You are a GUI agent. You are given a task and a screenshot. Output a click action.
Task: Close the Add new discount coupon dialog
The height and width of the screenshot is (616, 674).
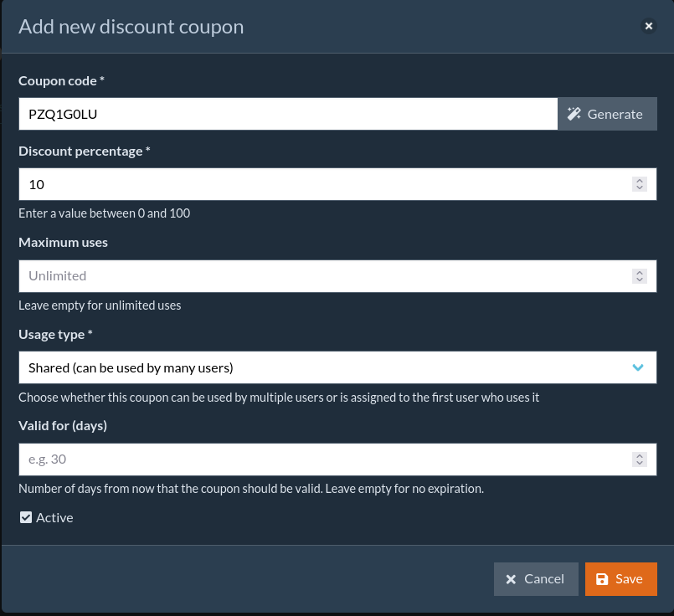[x=649, y=26]
